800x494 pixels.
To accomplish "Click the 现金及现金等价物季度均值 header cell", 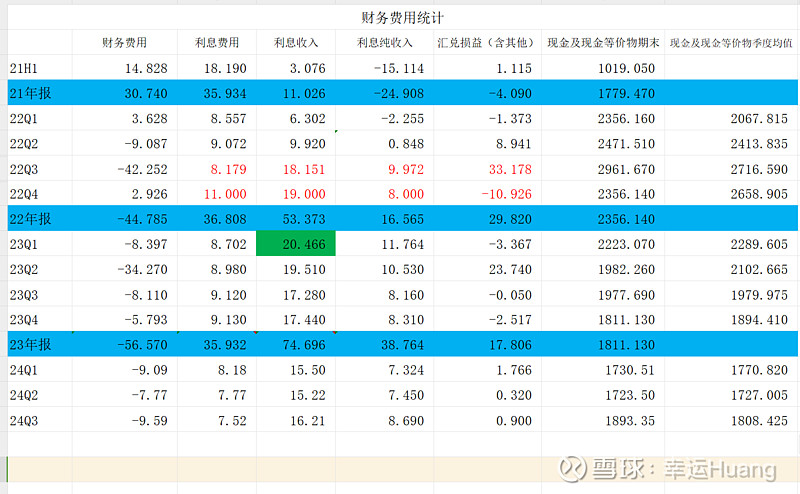I will [731, 43].
